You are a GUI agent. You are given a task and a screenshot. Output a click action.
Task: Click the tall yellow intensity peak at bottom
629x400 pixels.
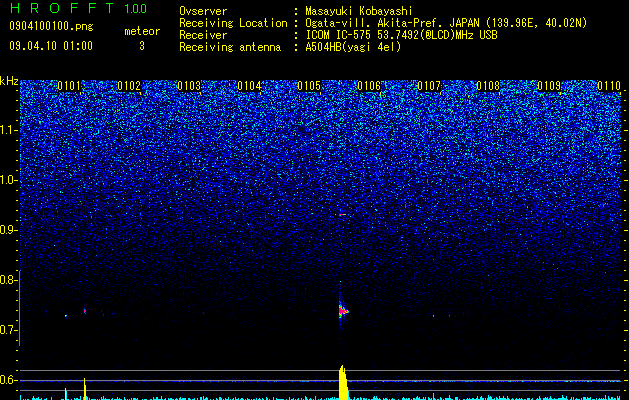click(x=343, y=382)
